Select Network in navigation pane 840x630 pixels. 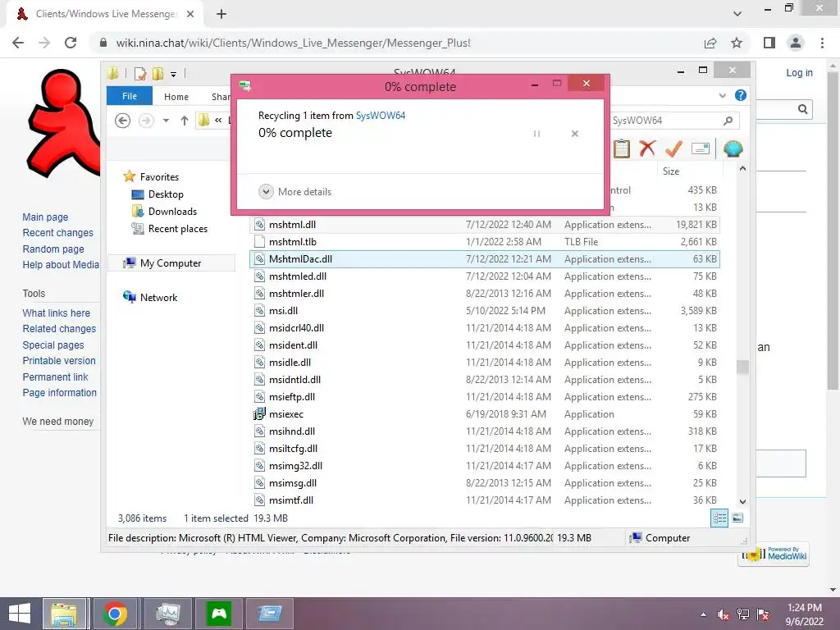[x=158, y=297]
